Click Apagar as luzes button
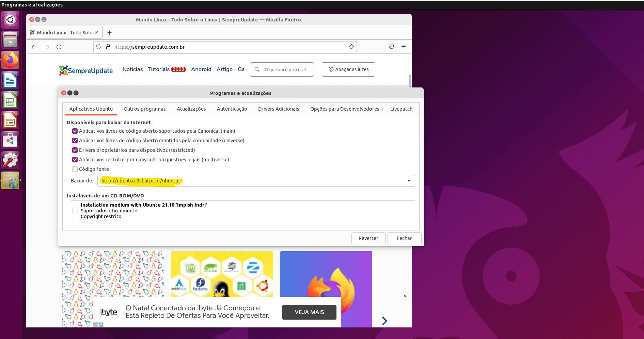The width and height of the screenshot is (644, 339). click(x=348, y=69)
